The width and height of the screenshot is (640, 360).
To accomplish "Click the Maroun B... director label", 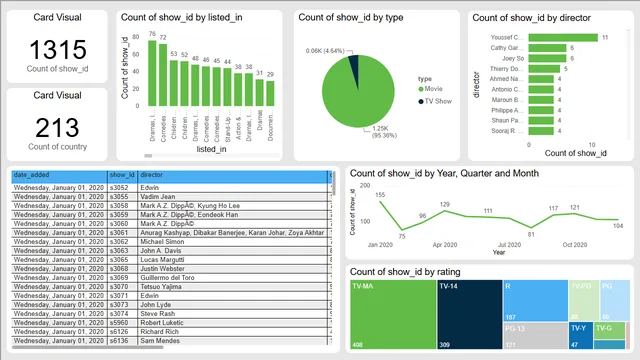I will click(x=507, y=100).
